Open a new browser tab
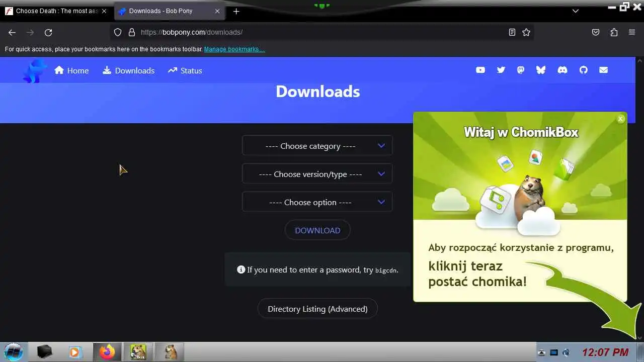Viewport: 644px width, 362px height. click(x=236, y=11)
